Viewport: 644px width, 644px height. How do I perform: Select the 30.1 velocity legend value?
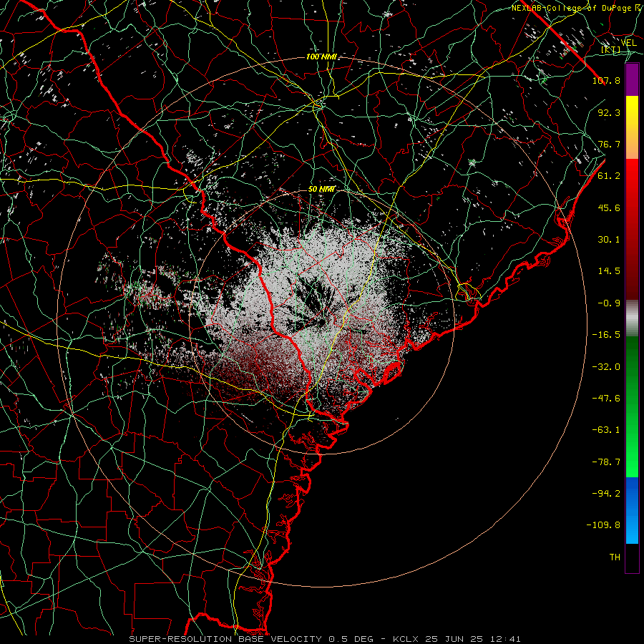click(x=609, y=240)
